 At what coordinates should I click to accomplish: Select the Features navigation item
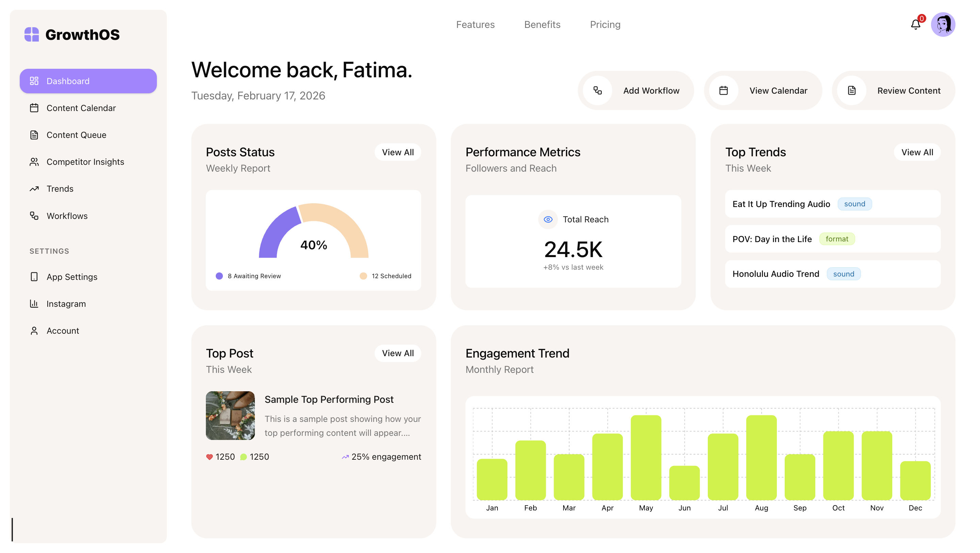[475, 25]
